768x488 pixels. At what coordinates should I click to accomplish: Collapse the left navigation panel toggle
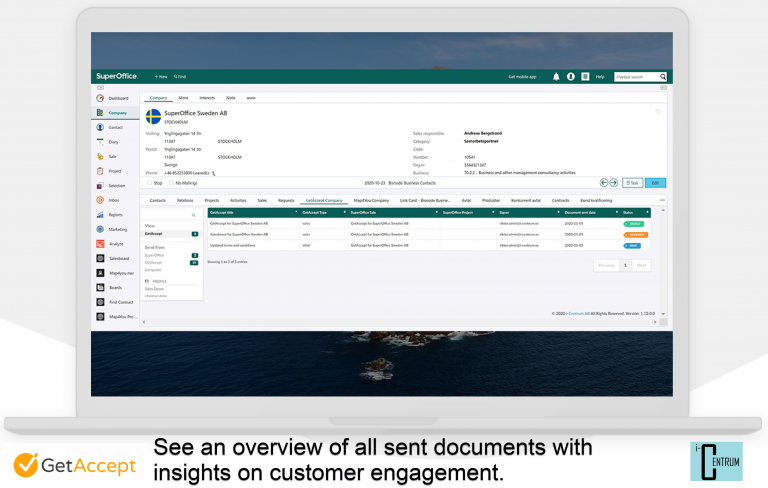click(100, 88)
